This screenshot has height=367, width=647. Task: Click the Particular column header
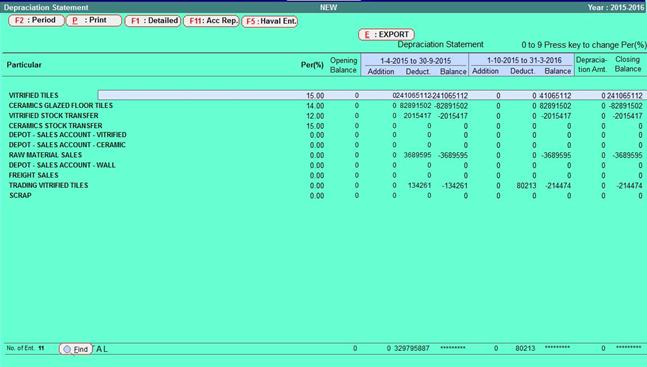pos(24,65)
